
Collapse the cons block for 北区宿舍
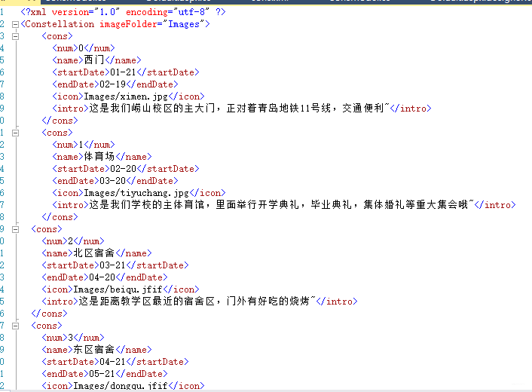(15, 229)
